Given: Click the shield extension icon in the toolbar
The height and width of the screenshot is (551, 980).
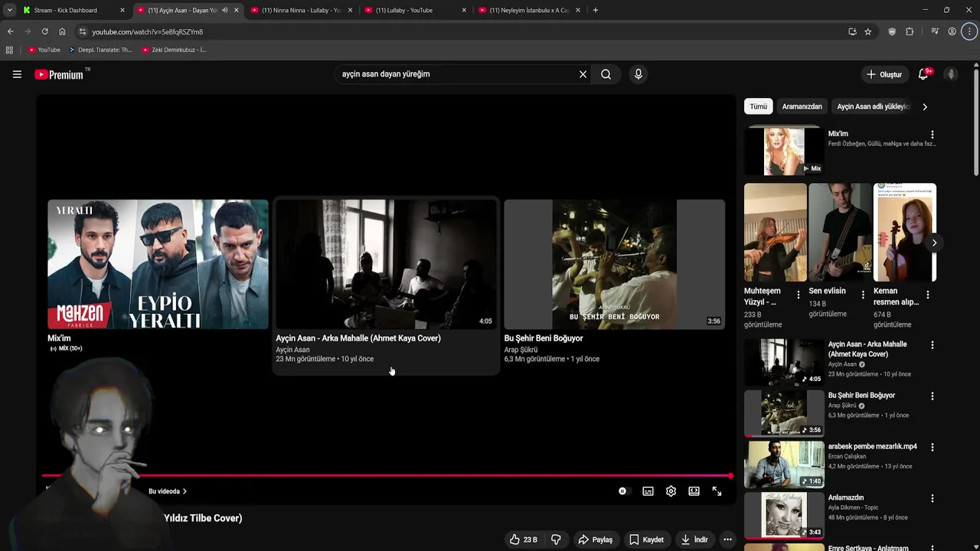Looking at the screenshot, I should tap(892, 31).
